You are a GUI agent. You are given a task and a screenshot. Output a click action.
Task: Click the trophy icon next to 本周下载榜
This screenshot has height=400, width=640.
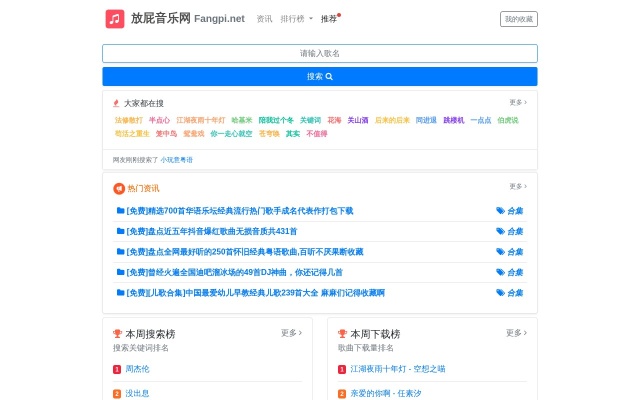click(342, 334)
